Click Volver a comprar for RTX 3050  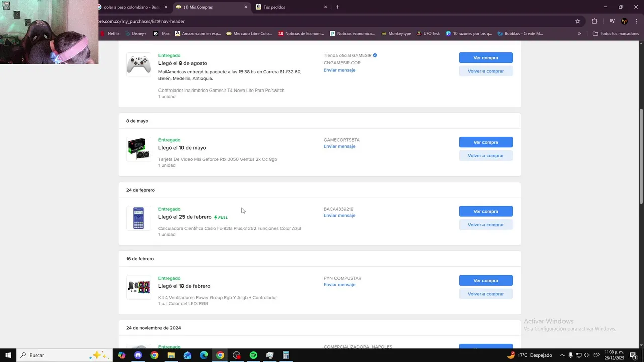(x=486, y=156)
